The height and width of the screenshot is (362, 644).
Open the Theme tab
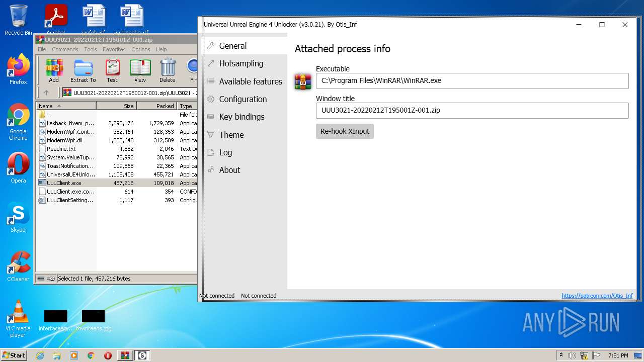(246, 135)
